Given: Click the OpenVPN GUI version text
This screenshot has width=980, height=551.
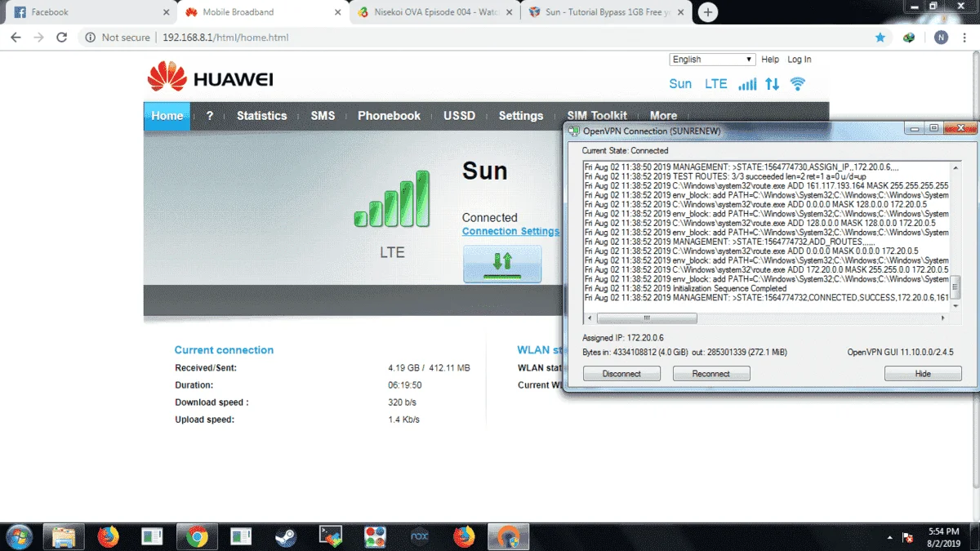Looking at the screenshot, I should click(901, 353).
